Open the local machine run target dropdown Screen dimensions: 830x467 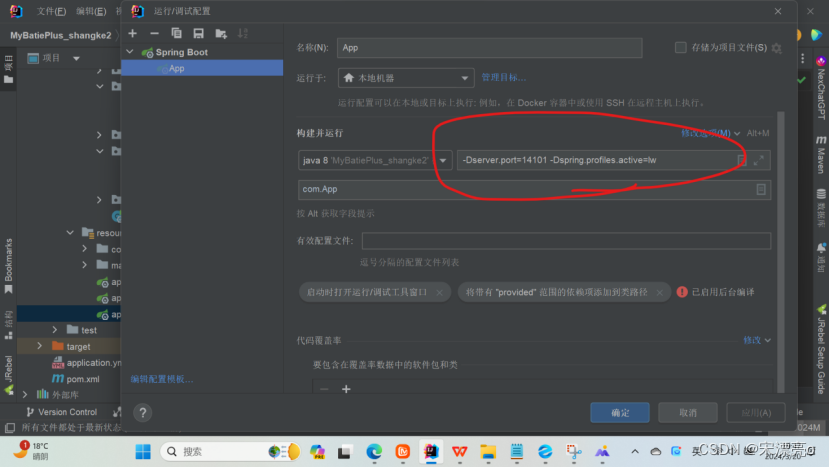(405, 78)
